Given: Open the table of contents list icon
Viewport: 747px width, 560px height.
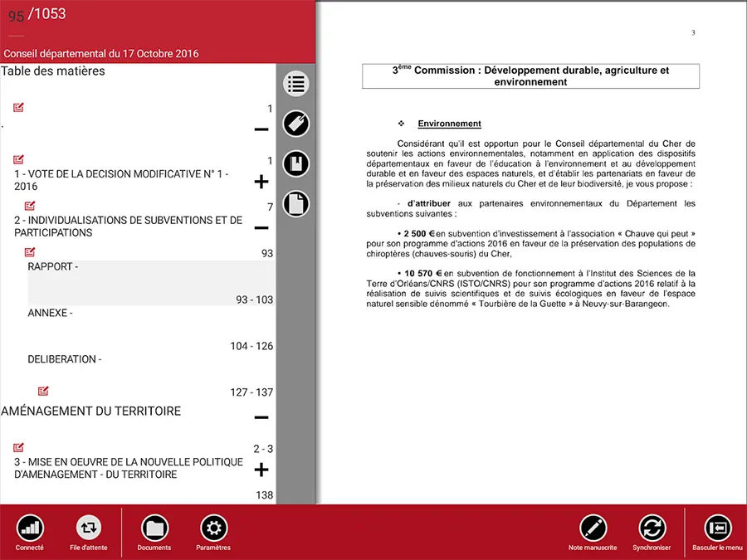Looking at the screenshot, I should point(295,84).
